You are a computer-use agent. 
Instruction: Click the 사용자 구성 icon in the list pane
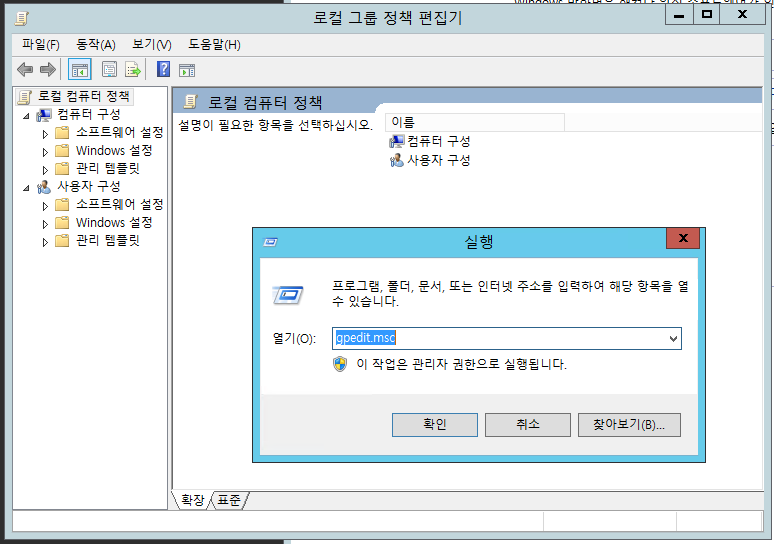(396, 160)
